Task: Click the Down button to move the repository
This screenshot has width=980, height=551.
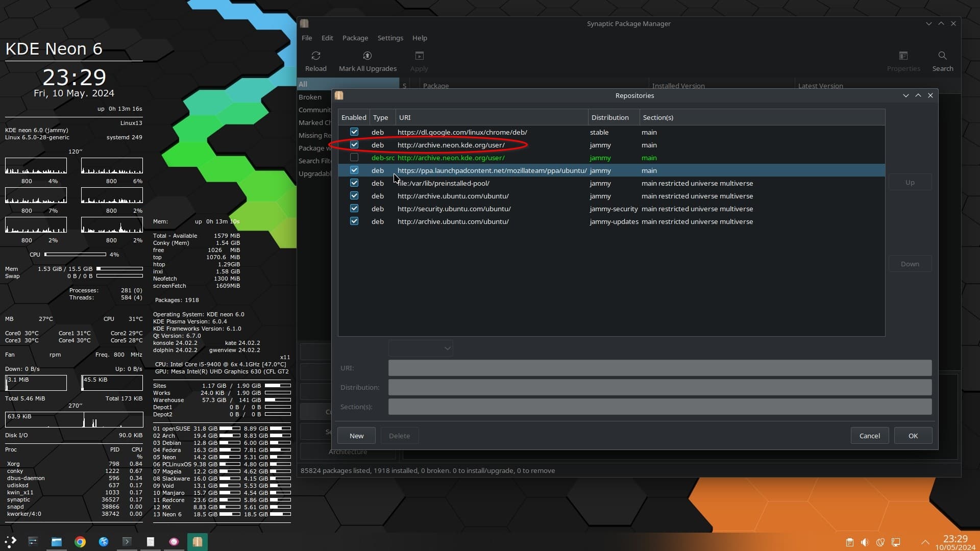Action: [x=910, y=264]
